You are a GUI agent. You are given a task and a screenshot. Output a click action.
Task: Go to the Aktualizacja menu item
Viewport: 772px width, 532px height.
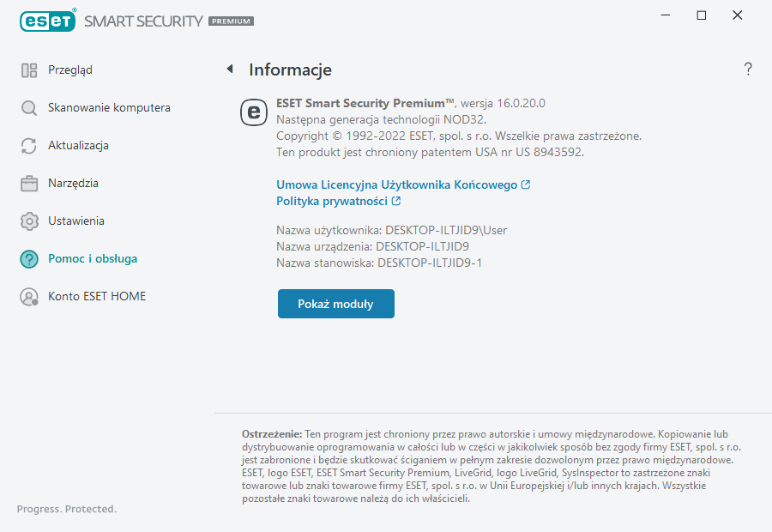78,146
